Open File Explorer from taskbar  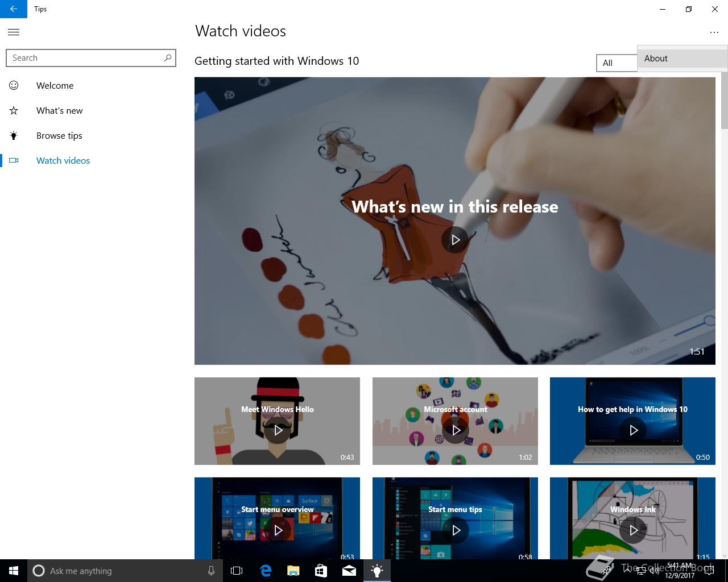[x=293, y=571]
